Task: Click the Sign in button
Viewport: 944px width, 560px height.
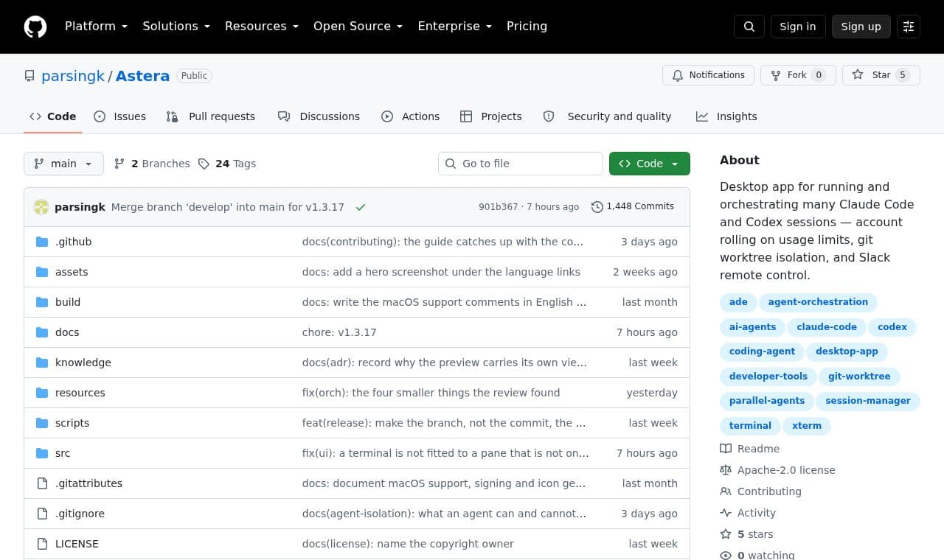Action: point(798,27)
